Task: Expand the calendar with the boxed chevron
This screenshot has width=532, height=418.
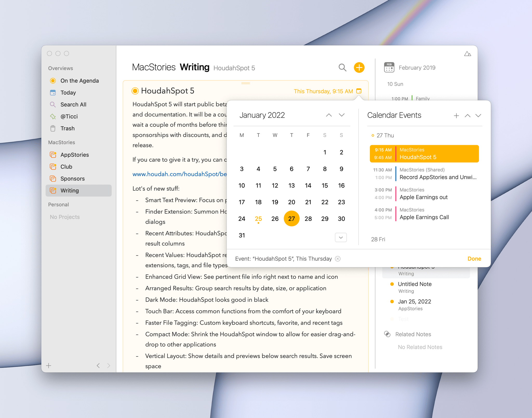Action: point(341,237)
